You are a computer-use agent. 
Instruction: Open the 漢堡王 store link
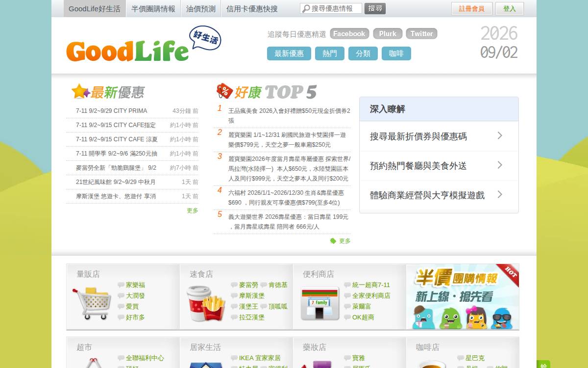(x=248, y=307)
